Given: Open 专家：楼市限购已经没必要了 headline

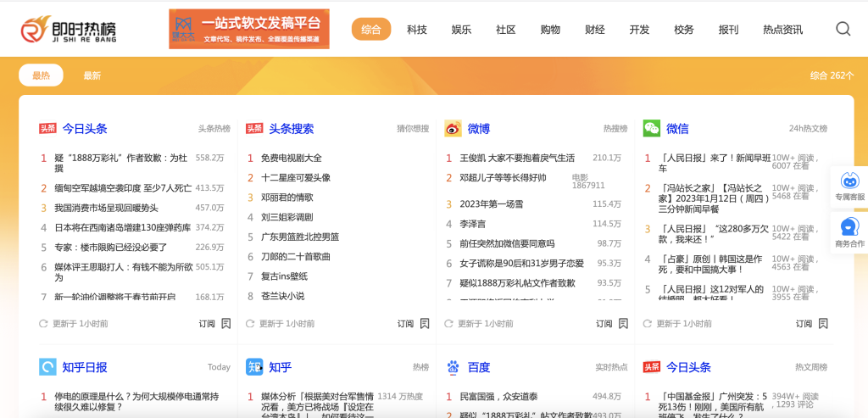Looking at the screenshot, I should (111, 247).
